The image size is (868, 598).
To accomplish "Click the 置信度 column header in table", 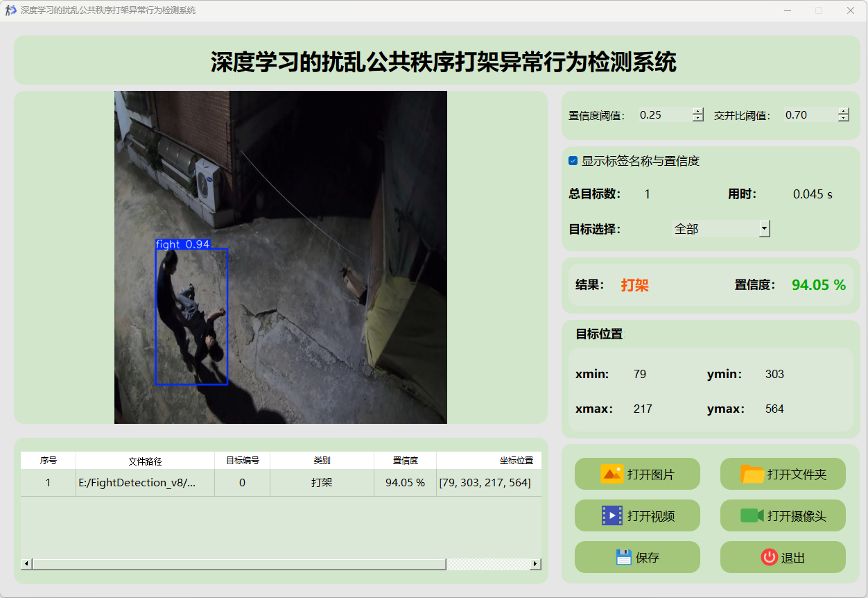I will (x=405, y=461).
